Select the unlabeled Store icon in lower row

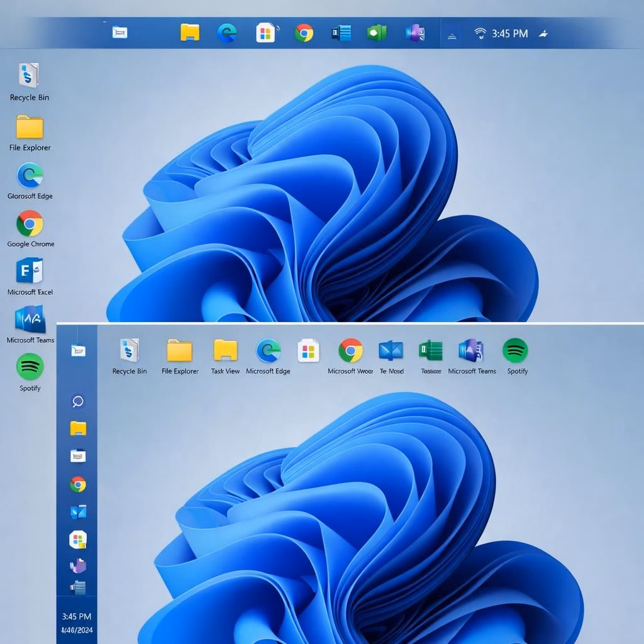tap(308, 350)
